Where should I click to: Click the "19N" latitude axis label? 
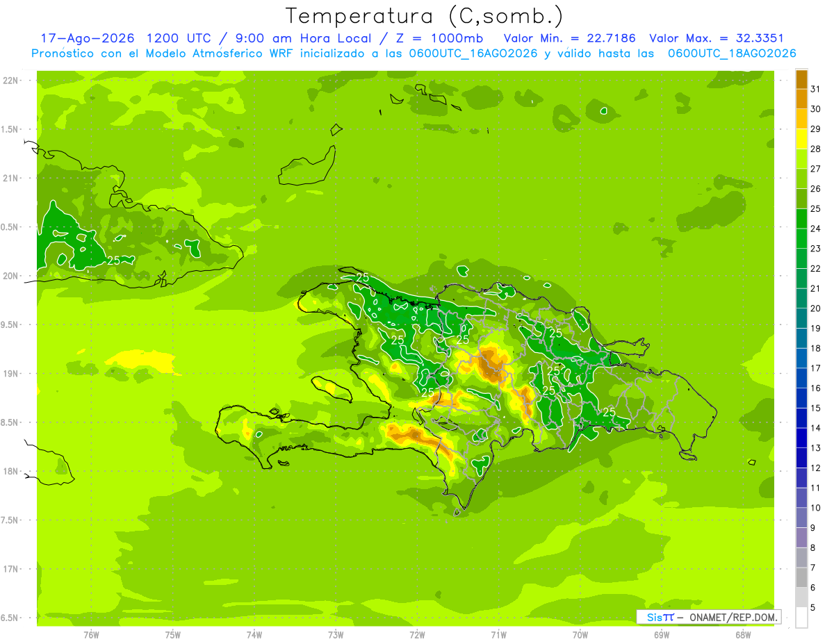pos(11,374)
